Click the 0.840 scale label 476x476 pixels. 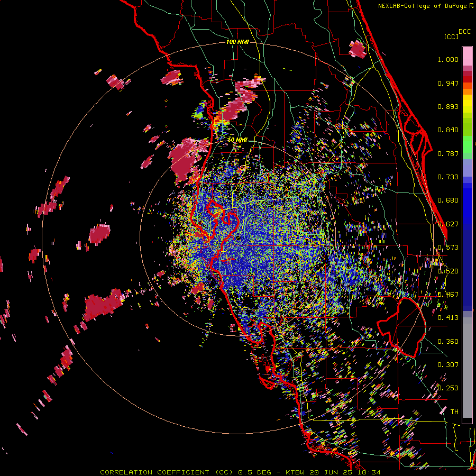tap(448, 130)
